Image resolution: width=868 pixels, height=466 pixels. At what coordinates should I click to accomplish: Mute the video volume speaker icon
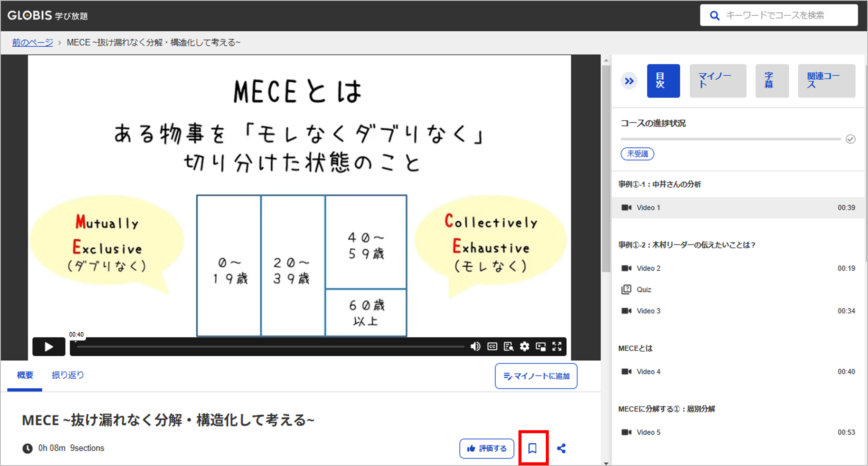pos(475,347)
